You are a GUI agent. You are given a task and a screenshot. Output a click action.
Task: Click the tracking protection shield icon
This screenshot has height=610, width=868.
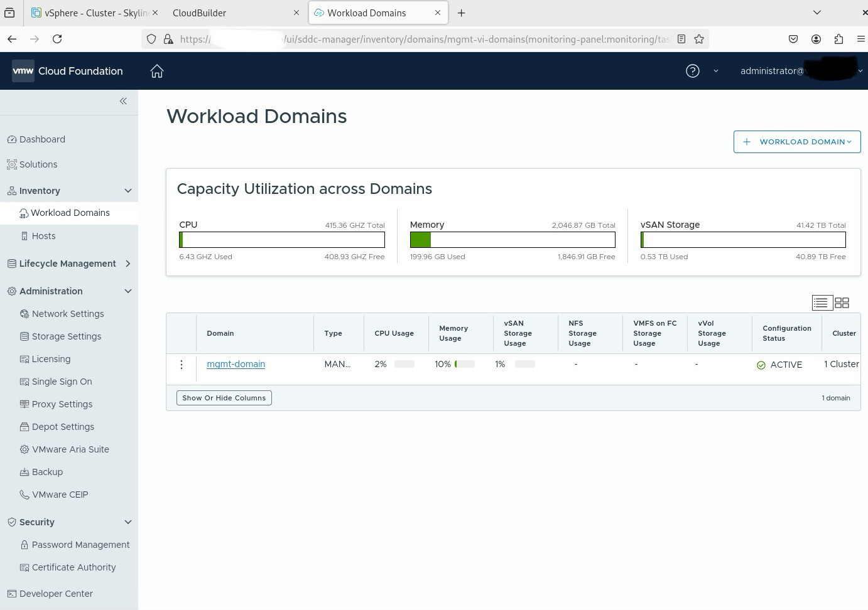(151, 39)
